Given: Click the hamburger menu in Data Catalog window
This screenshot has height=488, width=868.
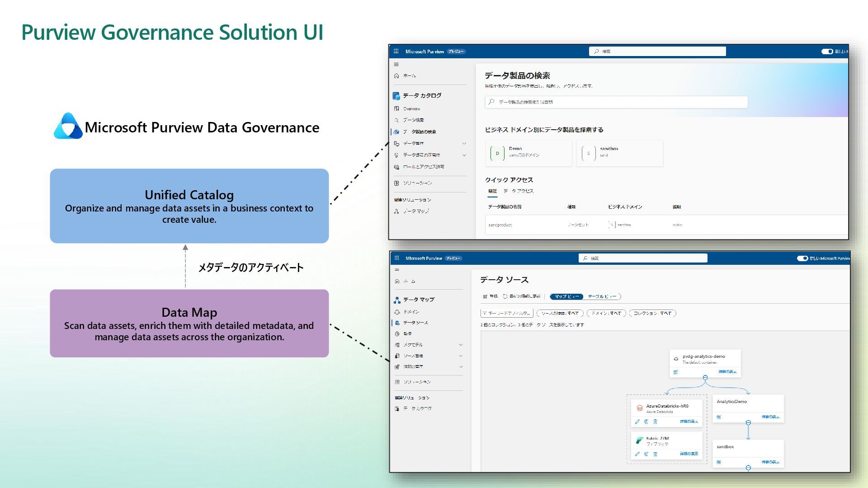Looking at the screenshot, I should [x=396, y=65].
